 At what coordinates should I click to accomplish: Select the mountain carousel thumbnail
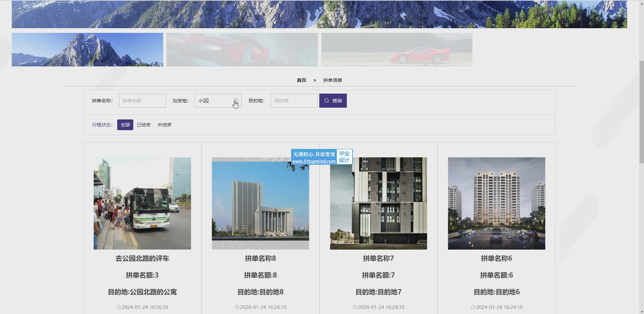coord(87,50)
